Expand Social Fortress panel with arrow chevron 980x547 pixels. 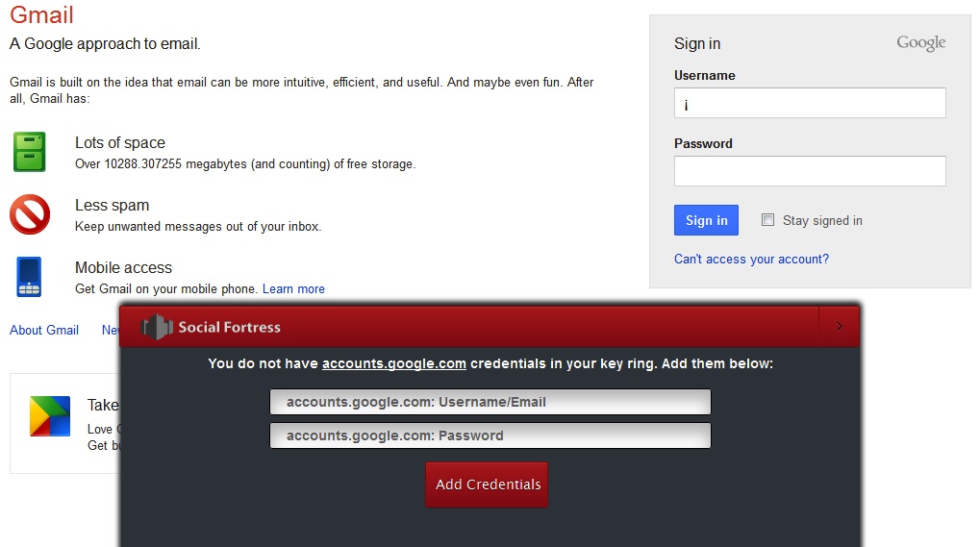(x=839, y=327)
